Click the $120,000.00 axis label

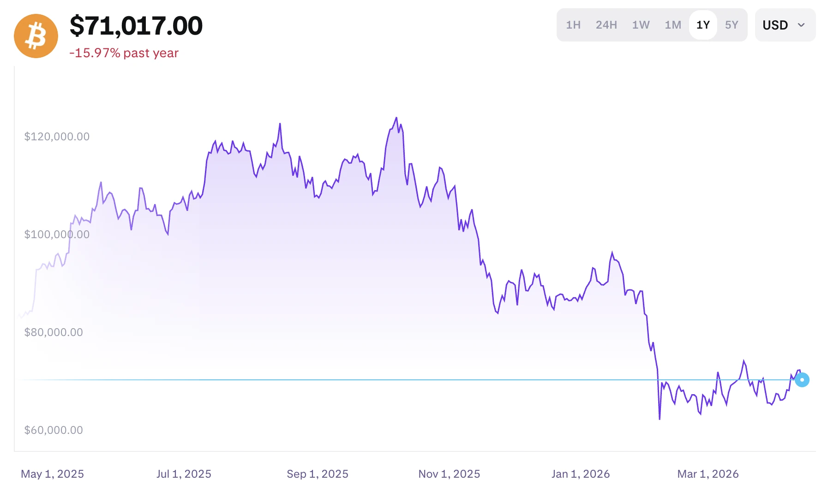coord(57,136)
